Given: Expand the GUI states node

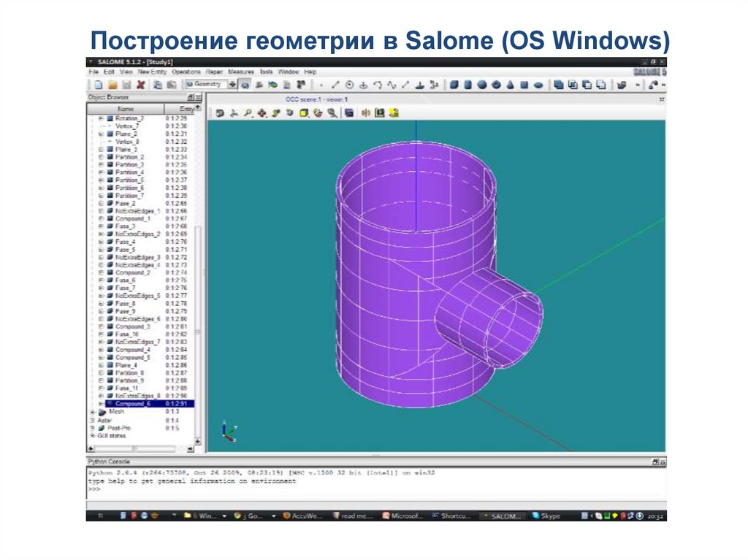Looking at the screenshot, I should (x=91, y=436).
